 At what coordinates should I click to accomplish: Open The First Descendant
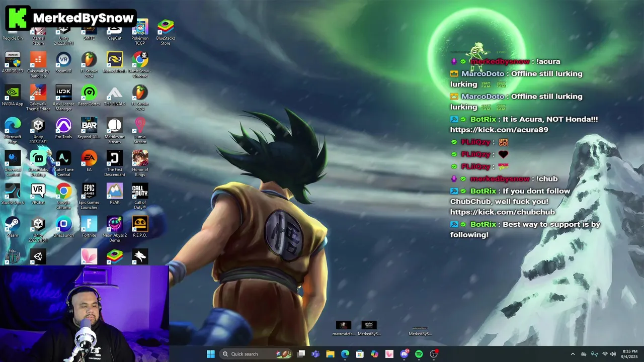(x=115, y=163)
